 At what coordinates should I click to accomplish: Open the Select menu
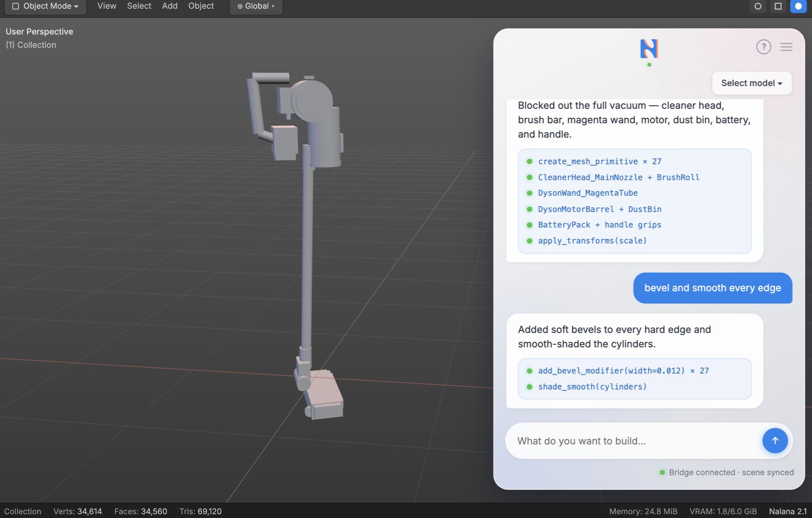tap(139, 6)
